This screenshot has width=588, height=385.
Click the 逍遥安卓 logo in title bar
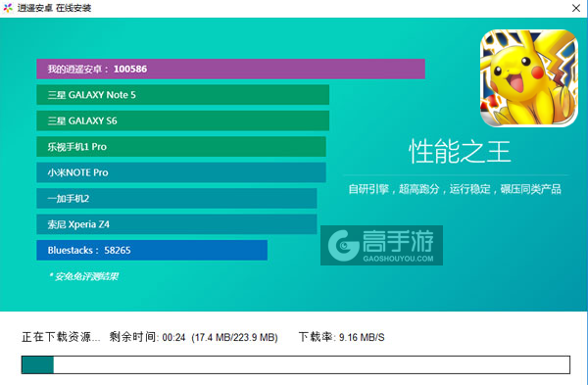coord(8,8)
